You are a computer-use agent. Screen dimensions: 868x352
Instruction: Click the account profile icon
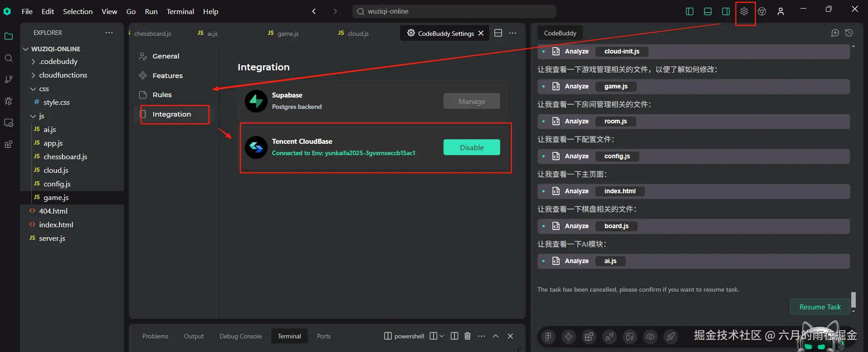point(780,11)
